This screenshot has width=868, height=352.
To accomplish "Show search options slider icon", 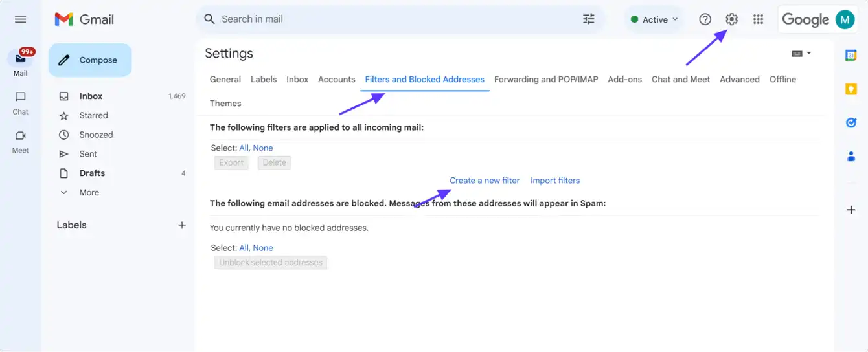I will pos(588,19).
